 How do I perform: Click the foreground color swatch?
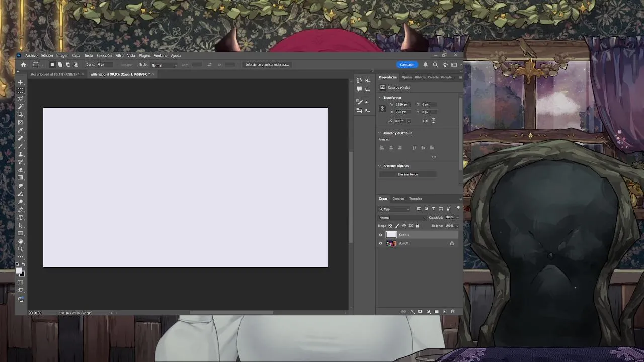[x=19, y=271]
